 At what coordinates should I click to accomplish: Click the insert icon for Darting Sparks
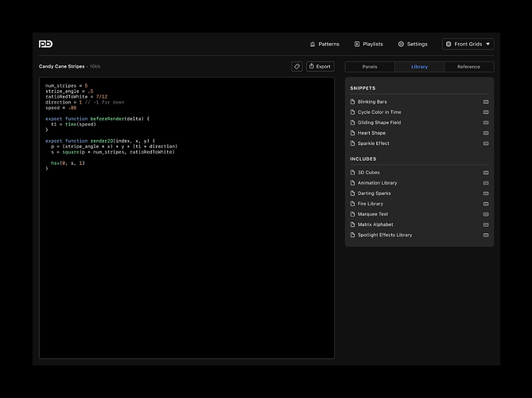click(x=486, y=193)
